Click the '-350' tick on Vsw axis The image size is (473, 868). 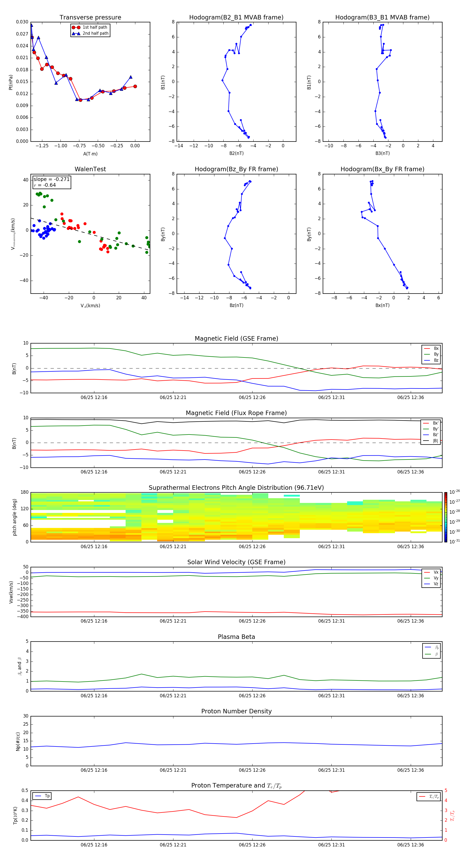23,611
